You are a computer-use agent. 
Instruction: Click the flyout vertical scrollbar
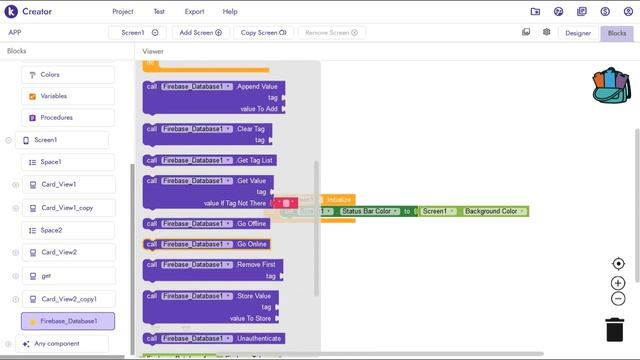click(x=316, y=229)
